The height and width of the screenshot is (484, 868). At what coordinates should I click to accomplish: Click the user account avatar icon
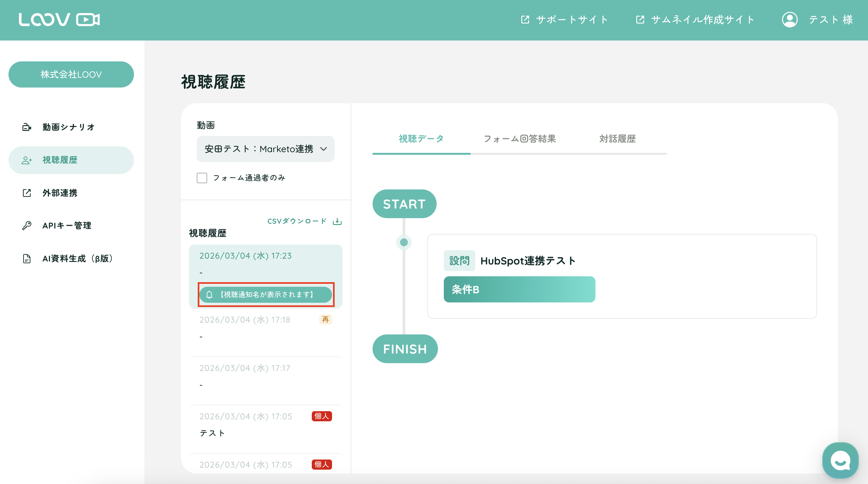tap(790, 20)
